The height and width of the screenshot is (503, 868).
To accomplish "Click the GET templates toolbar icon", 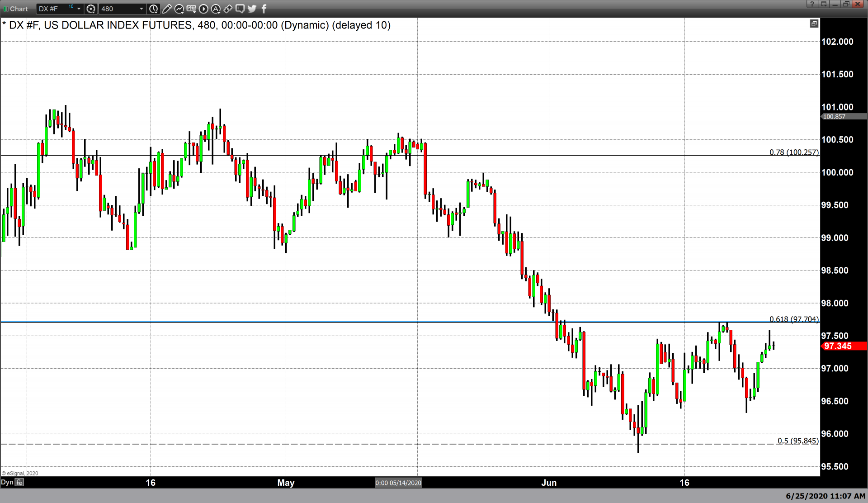I will (191, 9).
